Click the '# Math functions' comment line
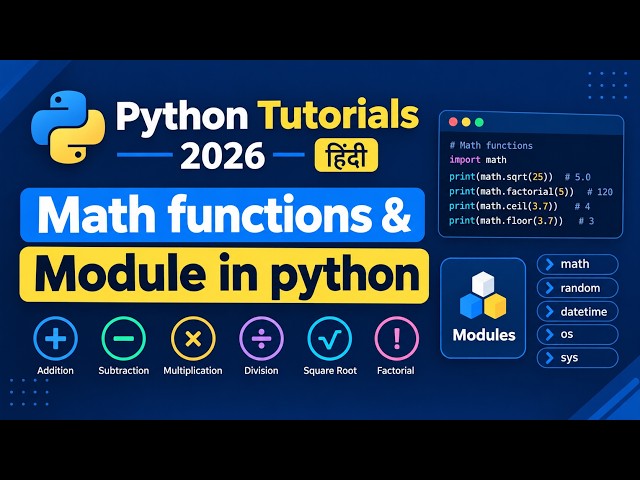Viewport: 640px width, 480px height. point(491,146)
